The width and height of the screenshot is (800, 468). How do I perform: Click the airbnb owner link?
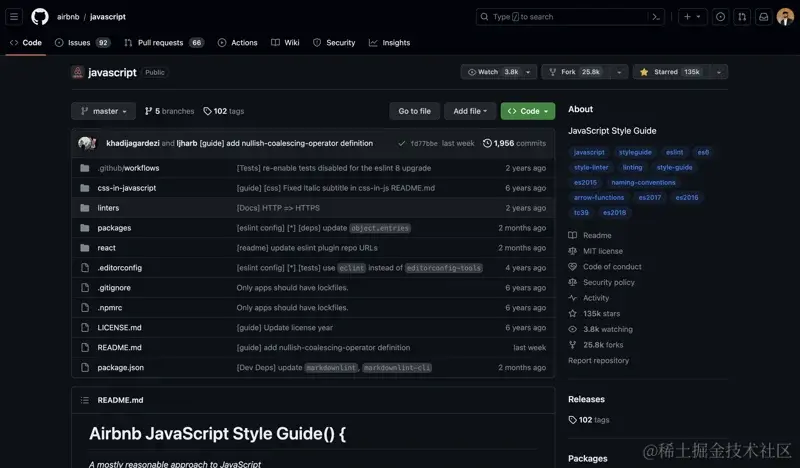click(x=68, y=17)
